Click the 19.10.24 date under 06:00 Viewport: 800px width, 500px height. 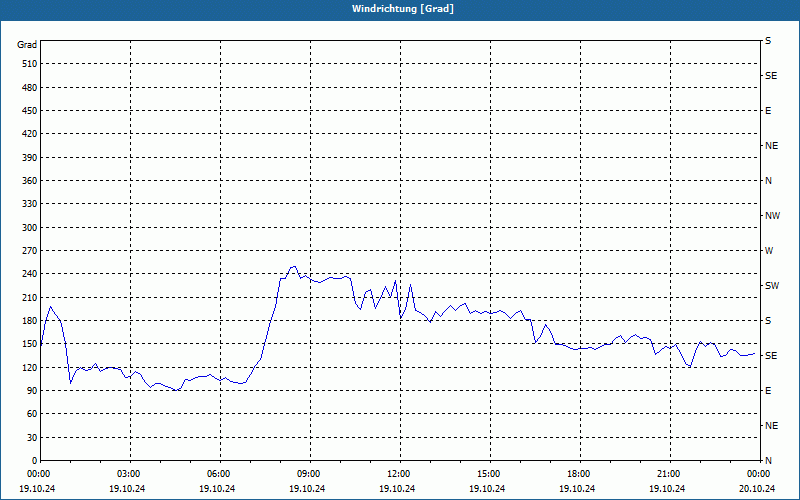pos(217,489)
